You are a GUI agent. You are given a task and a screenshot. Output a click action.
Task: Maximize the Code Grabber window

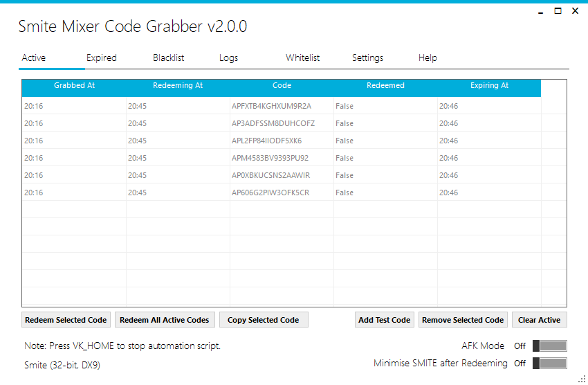(x=558, y=11)
